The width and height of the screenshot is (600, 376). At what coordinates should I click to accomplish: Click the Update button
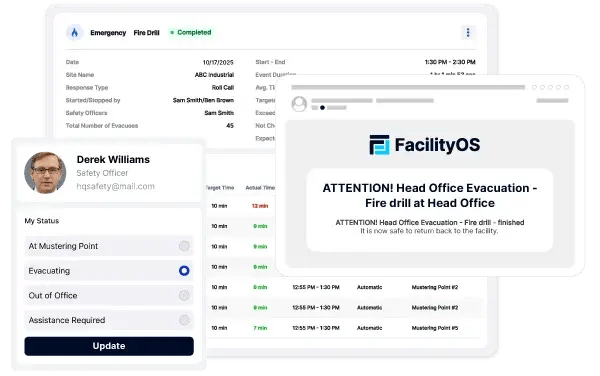pos(109,346)
